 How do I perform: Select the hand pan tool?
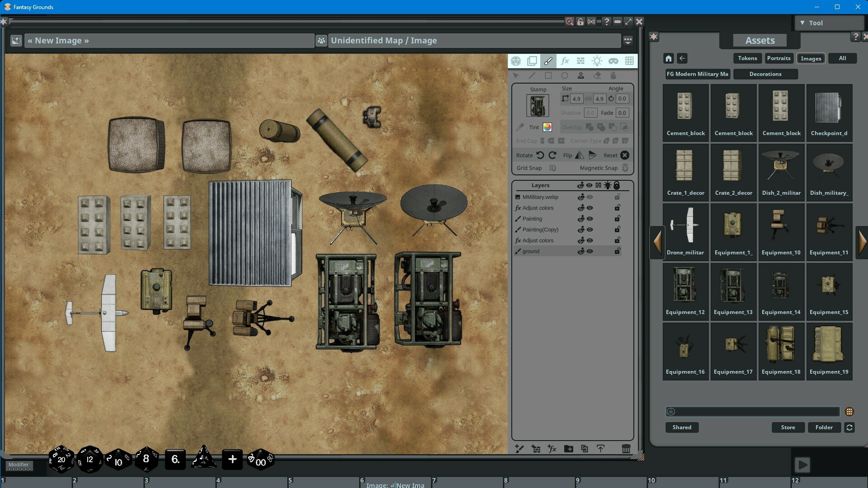click(x=613, y=75)
